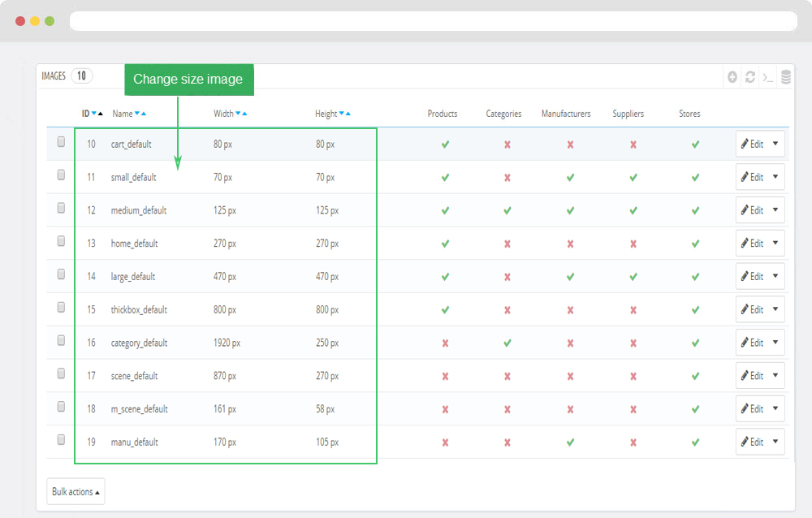Open Edit dropdown arrow for cart_default
The image size is (812, 518).
(775, 144)
